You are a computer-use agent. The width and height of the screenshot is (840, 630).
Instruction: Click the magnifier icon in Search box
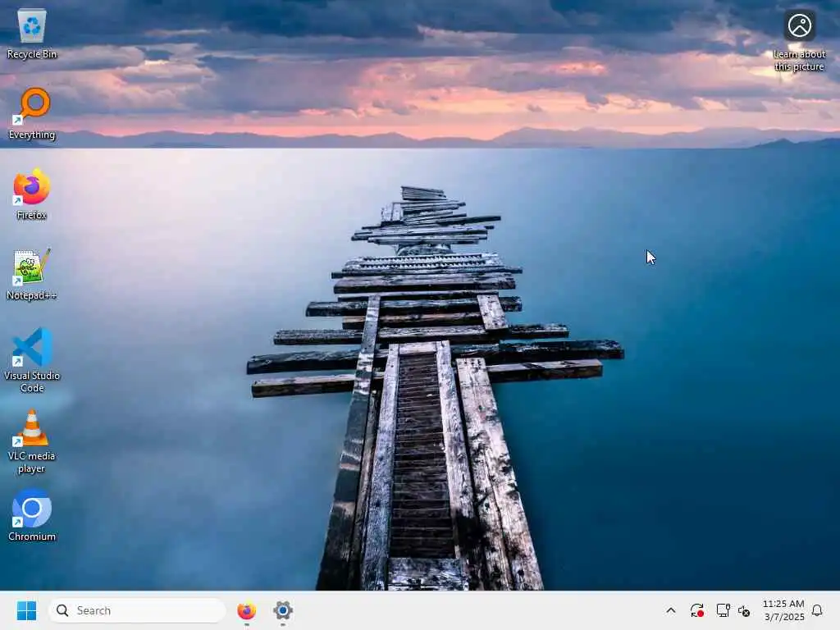(x=62, y=610)
